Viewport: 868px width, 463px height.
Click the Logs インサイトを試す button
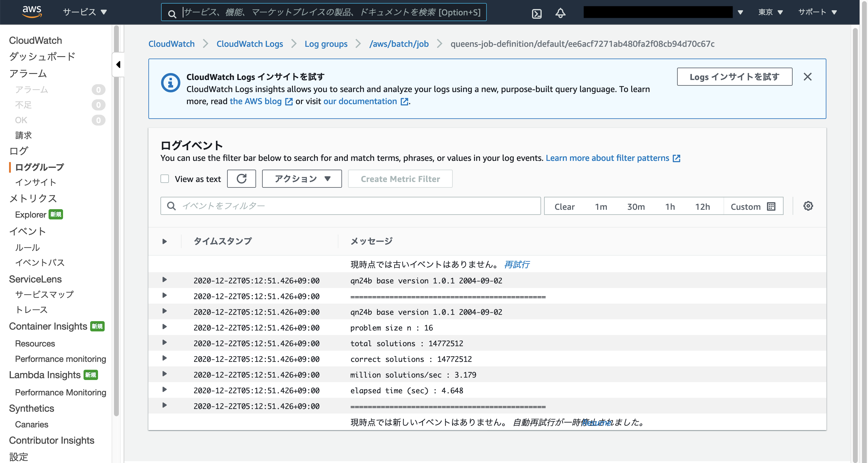click(x=734, y=77)
